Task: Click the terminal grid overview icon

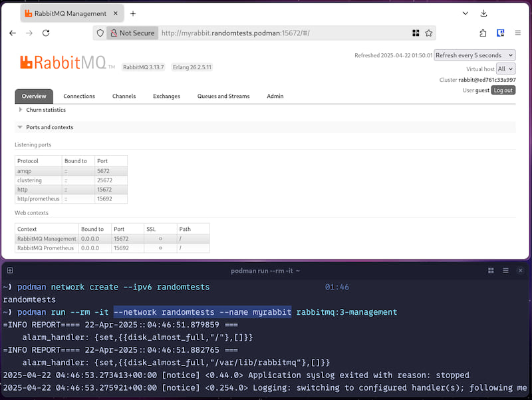Action: point(491,270)
